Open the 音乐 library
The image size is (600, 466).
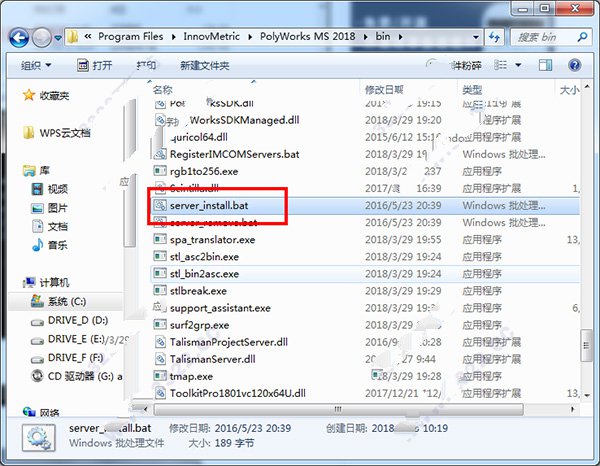point(49,245)
